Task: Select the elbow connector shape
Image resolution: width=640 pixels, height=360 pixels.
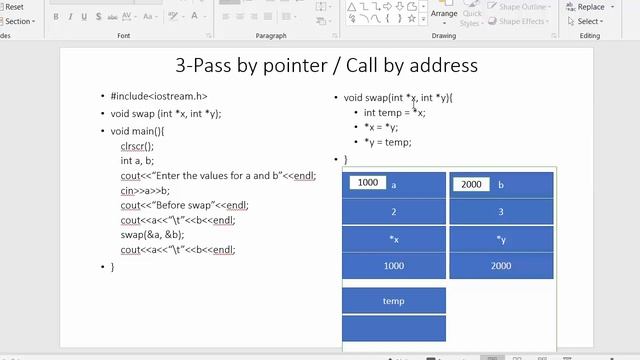Action: 363,7
